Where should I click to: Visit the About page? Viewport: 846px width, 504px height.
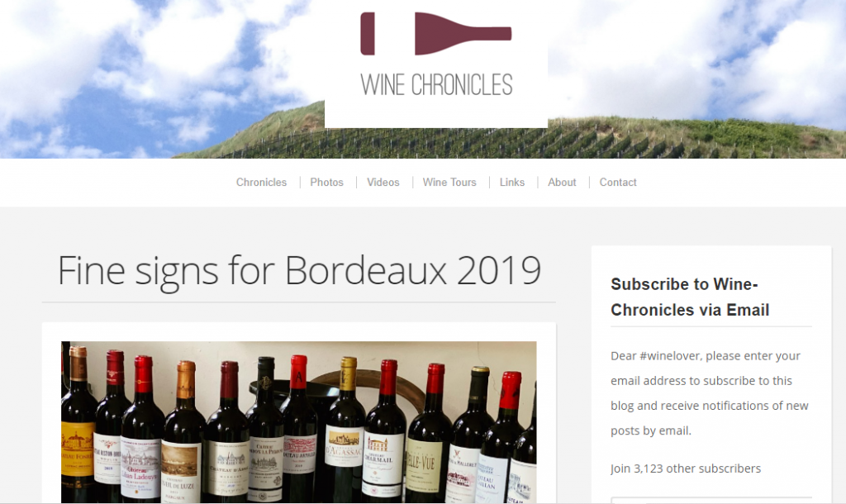click(x=562, y=183)
